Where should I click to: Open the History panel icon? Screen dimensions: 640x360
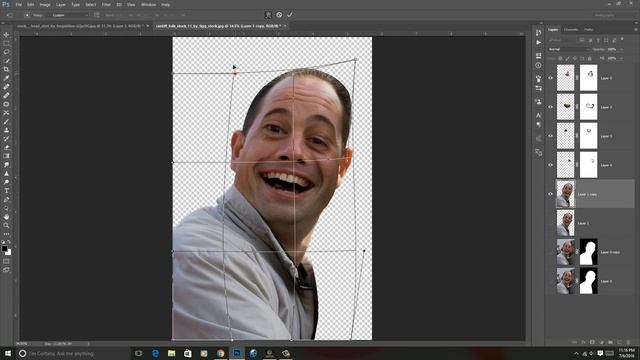(539, 33)
